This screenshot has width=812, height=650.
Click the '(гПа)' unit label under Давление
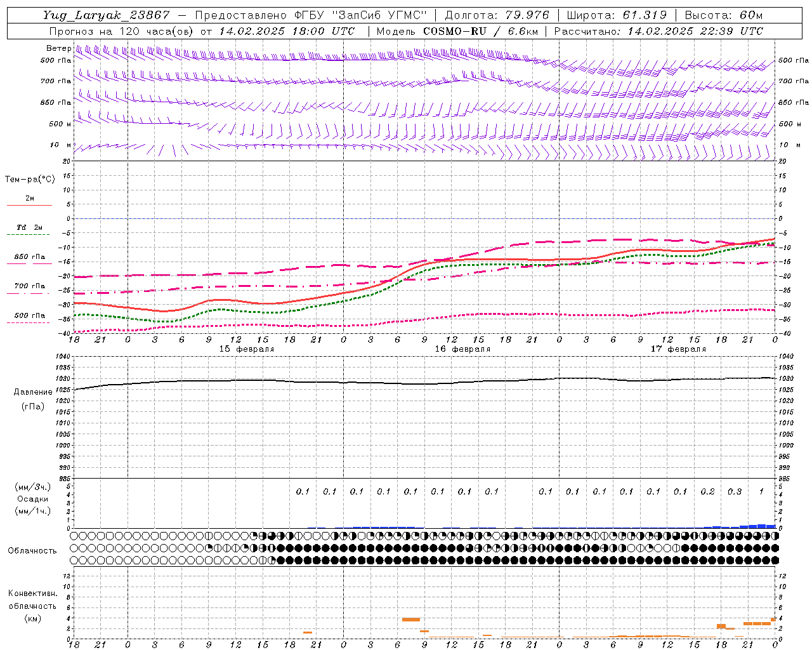pyautogui.click(x=33, y=406)
